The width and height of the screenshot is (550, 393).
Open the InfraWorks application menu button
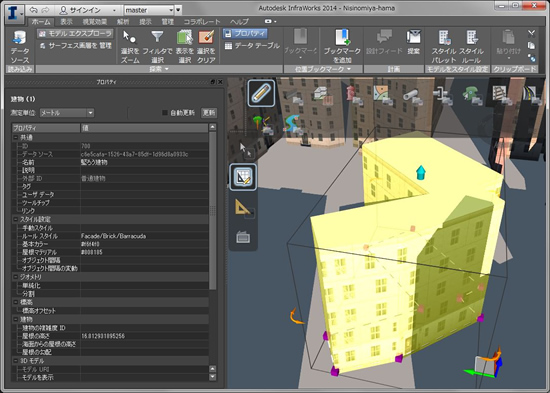coord(14,13)
